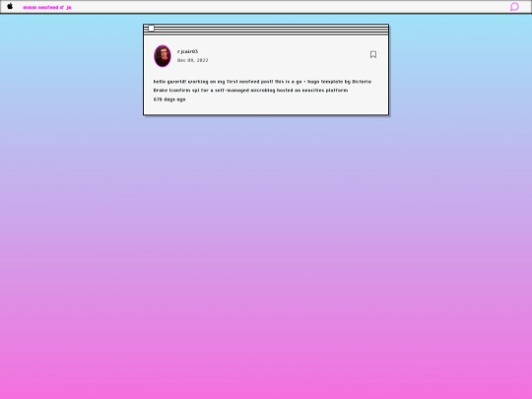Click the Apple logo in the top bar
532x399 pixels.
click(x=10, y=7)
